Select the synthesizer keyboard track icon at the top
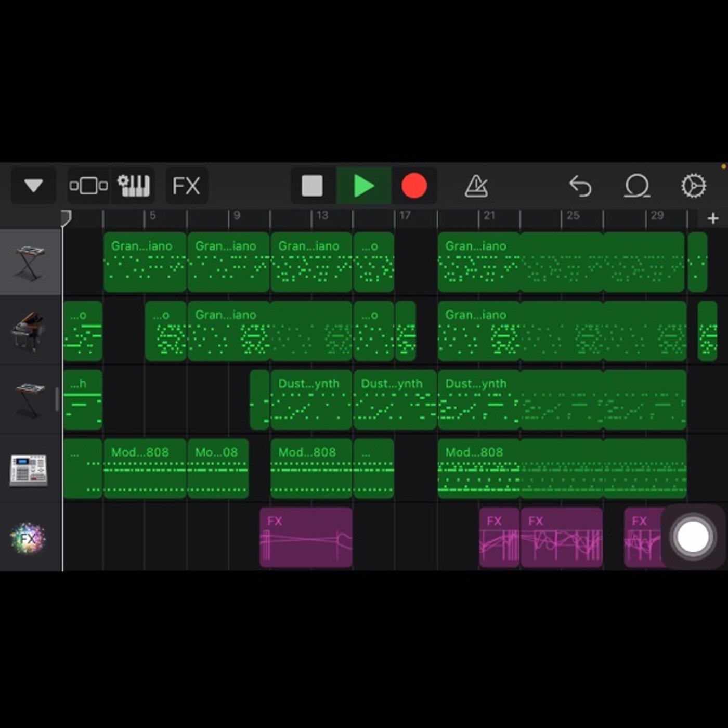 [x=30, y=263]
